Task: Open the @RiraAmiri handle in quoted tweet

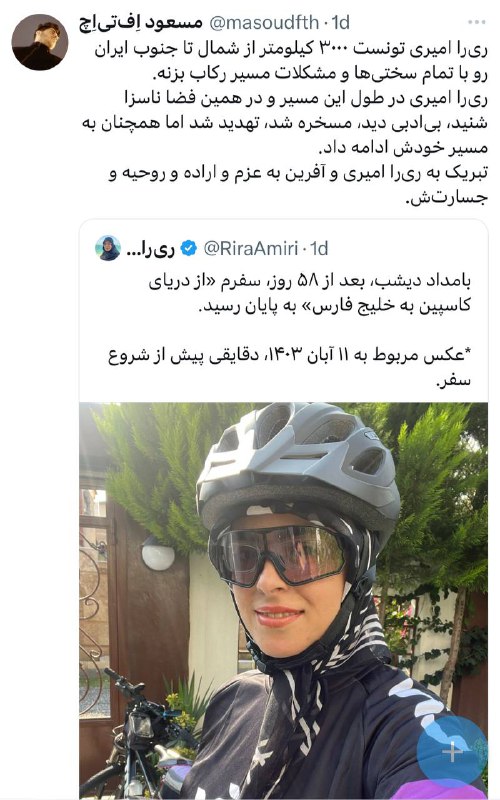Action: coord(251,248)
